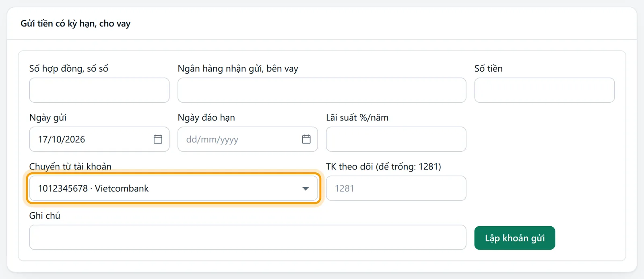Click the label Số tiền
Screen dimensions: 644x279
pyautogui.click(x=489, y=68)
